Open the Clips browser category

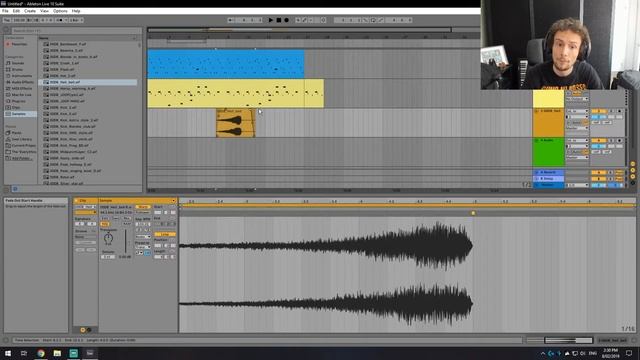(x=16, y=107)
